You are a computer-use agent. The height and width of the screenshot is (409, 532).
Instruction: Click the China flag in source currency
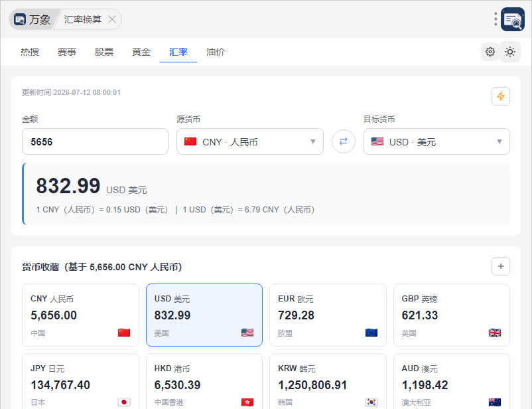(190, 141)
